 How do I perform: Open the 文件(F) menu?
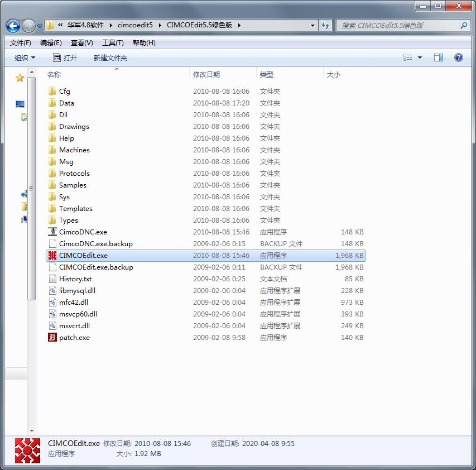point(20,43)
